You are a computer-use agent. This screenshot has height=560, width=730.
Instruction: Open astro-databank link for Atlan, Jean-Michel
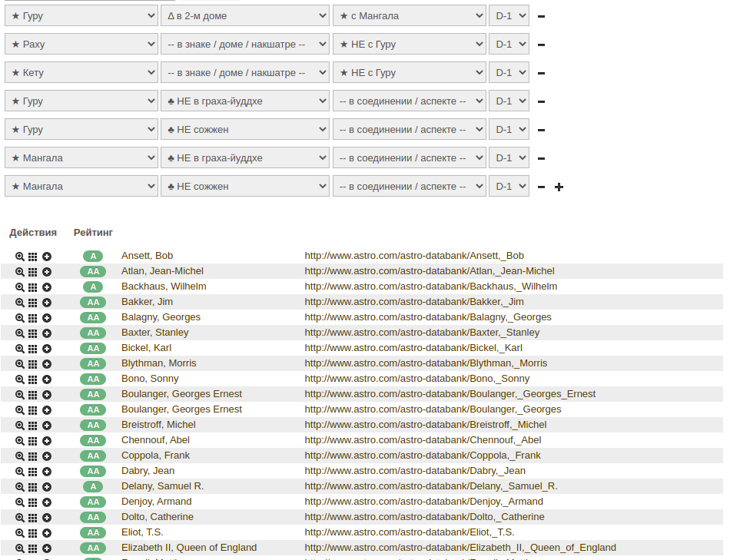coord(430,271)
